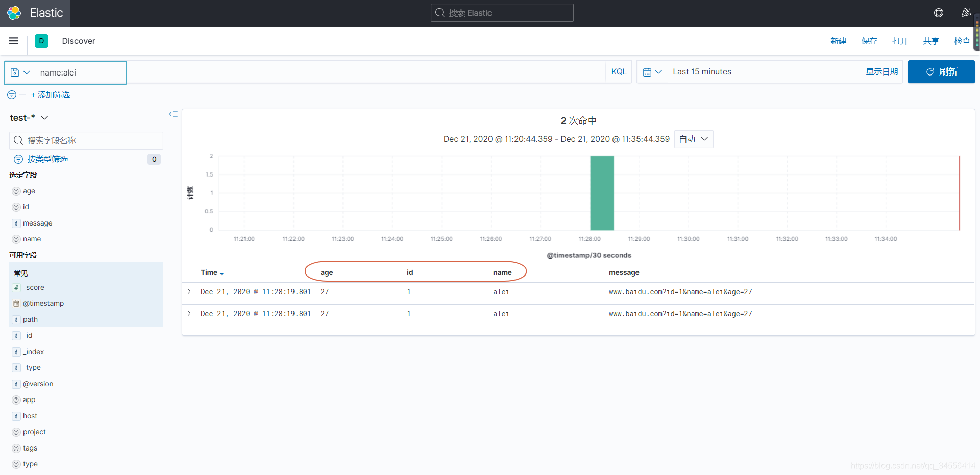980x475 pixels.
Task: Click the message column header
Action: tap(624, 273)
